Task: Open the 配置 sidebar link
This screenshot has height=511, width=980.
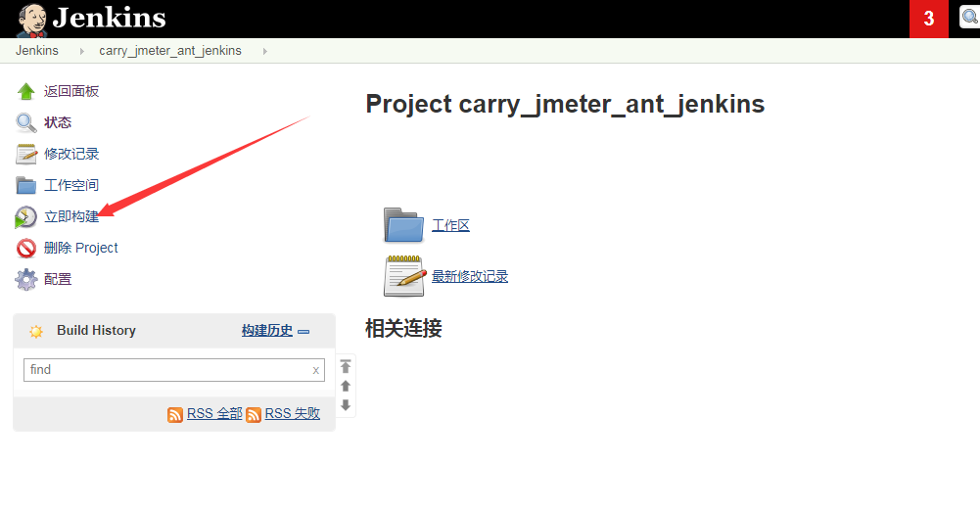Action: [x=58, y=279]
